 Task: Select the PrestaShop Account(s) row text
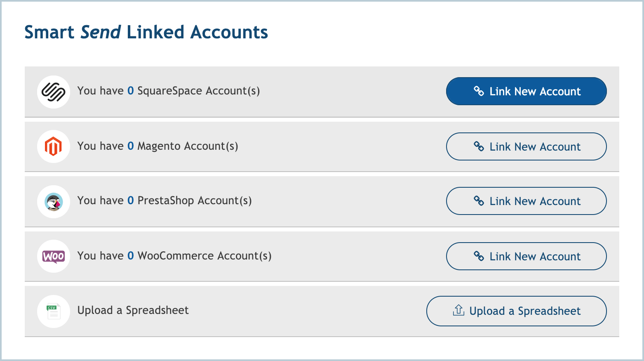click(x=165, y=201)
